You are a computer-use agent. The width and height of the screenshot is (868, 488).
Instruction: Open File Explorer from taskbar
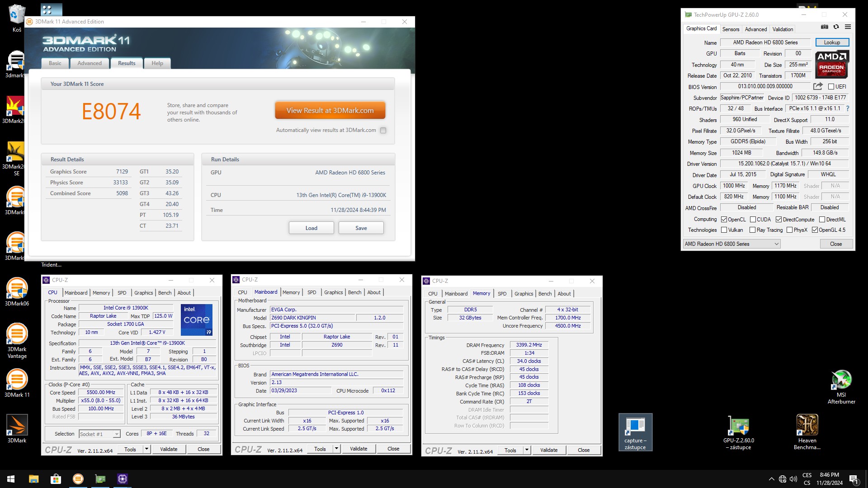pos(33,479)
